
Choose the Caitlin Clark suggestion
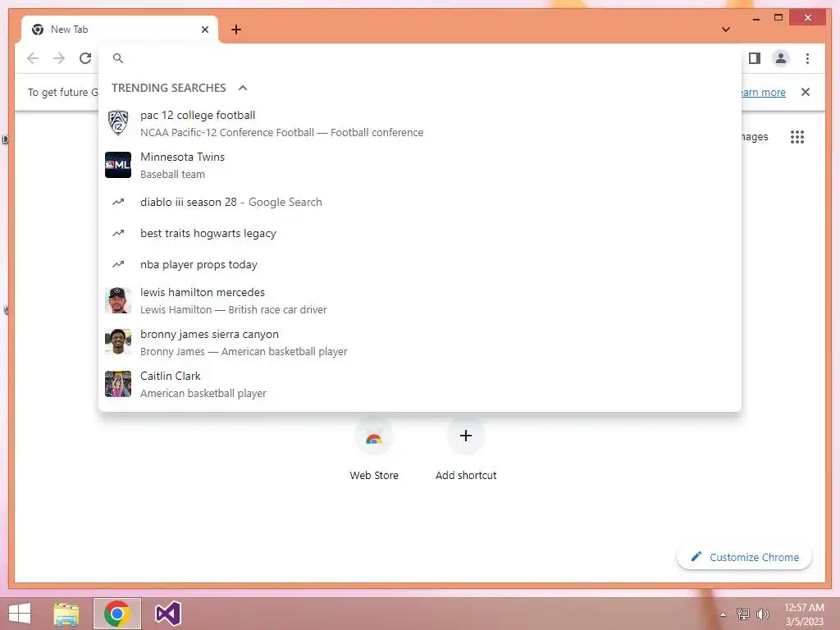pos(420,384)
